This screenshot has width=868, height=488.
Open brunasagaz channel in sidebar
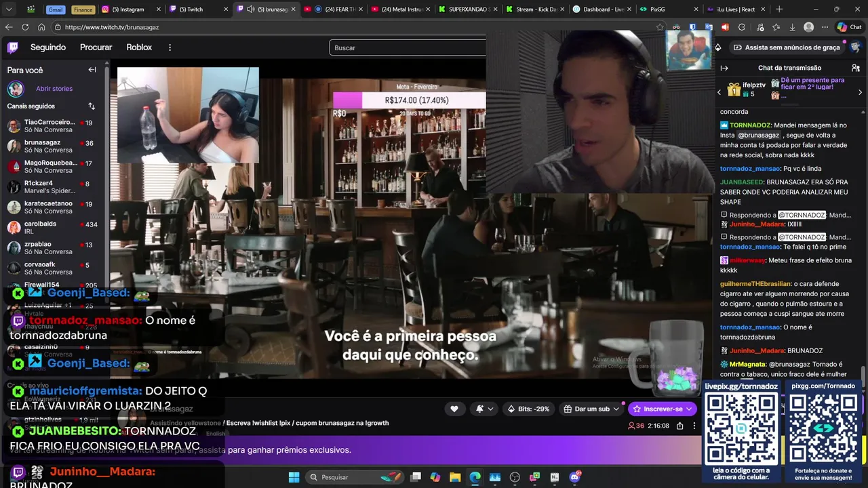point(53,146)
